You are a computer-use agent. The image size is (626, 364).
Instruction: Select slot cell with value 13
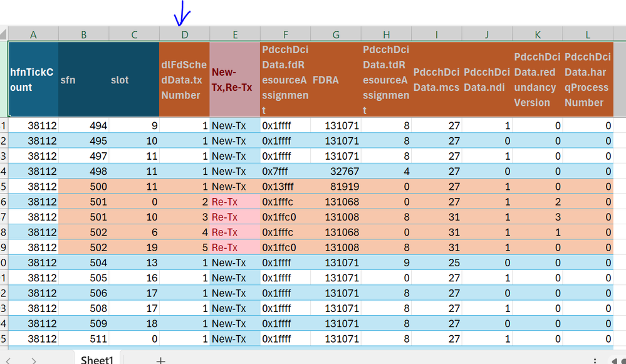(134, 263)
